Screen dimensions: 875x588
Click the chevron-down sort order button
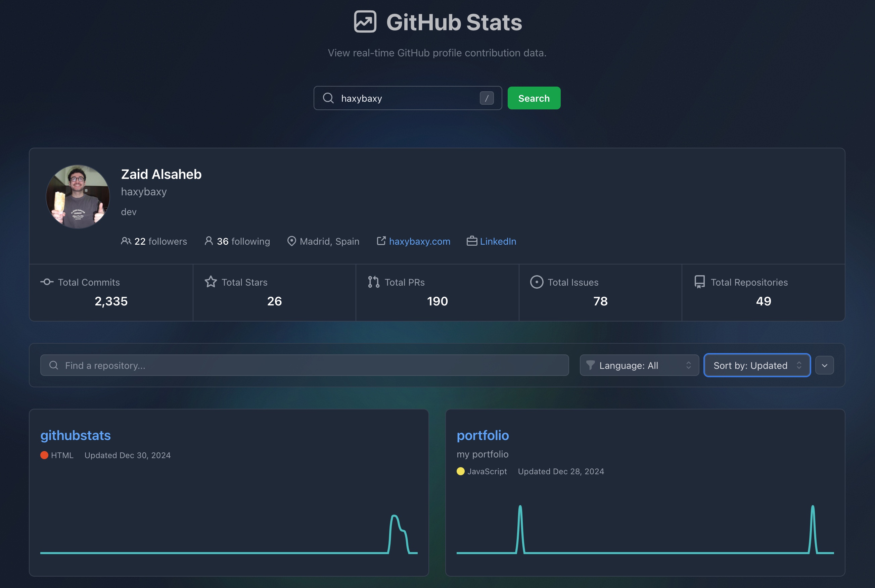(824, 365)
